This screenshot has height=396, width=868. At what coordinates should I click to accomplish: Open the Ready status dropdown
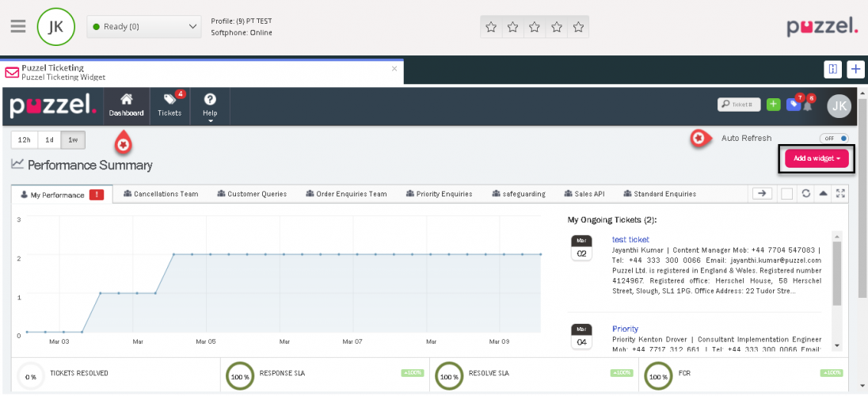pyautogui.click(x=143, y=27)
